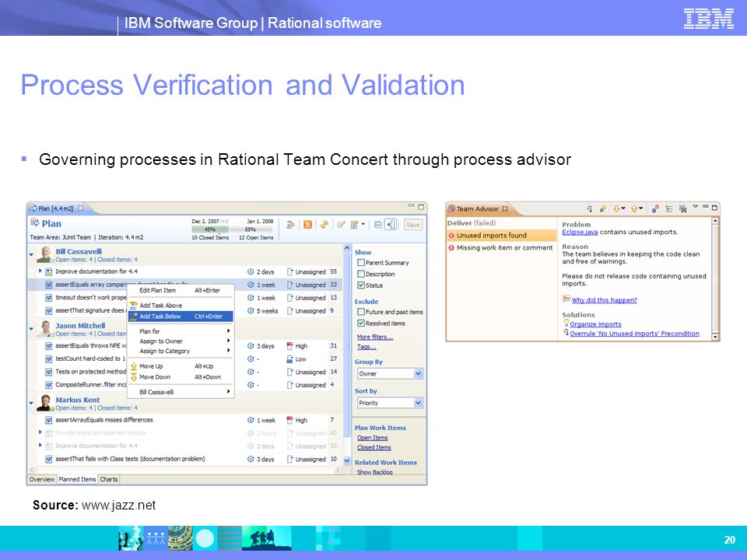The width and height of the screenshot is (747, 560).
Task: Switch to the Charts tab
Action: 109,480
